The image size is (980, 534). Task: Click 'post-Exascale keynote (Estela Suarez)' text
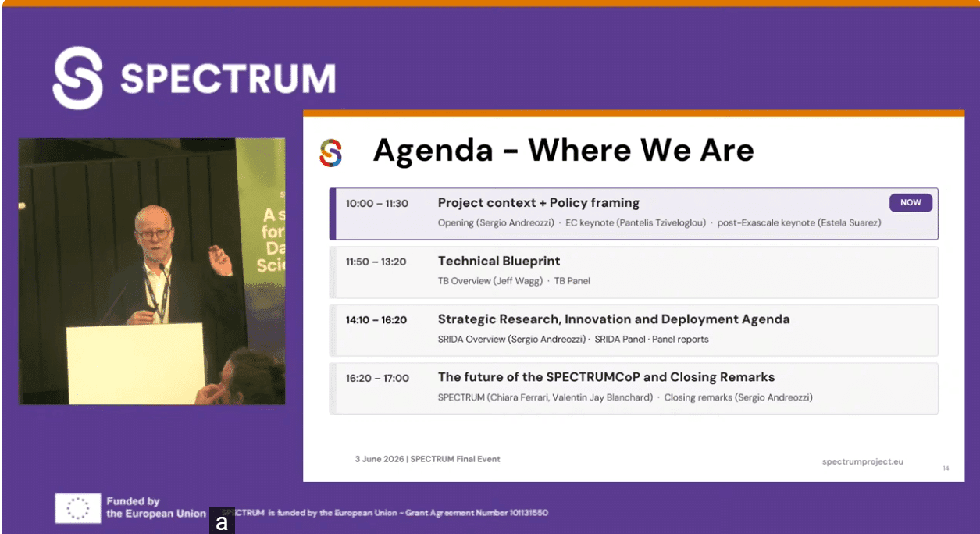[799, 222]
